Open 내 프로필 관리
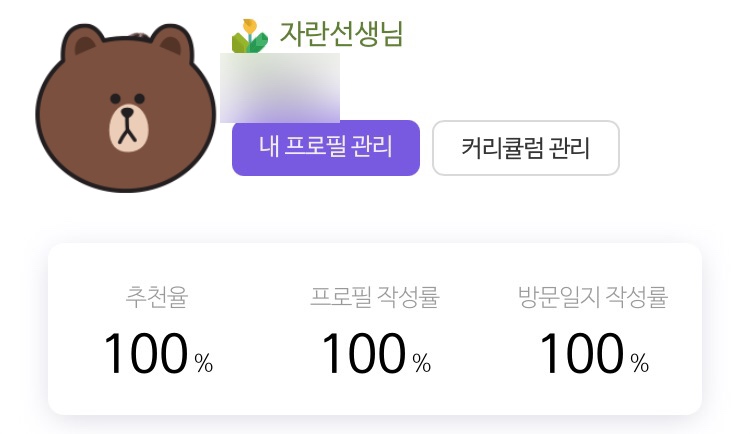 pyautogui.click(x=326, y=148)
